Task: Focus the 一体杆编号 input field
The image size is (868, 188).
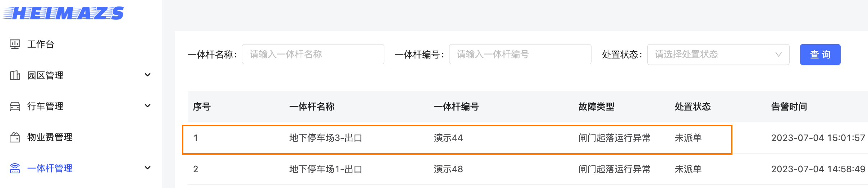Action: pyautogui.click(x=520, y=54)
